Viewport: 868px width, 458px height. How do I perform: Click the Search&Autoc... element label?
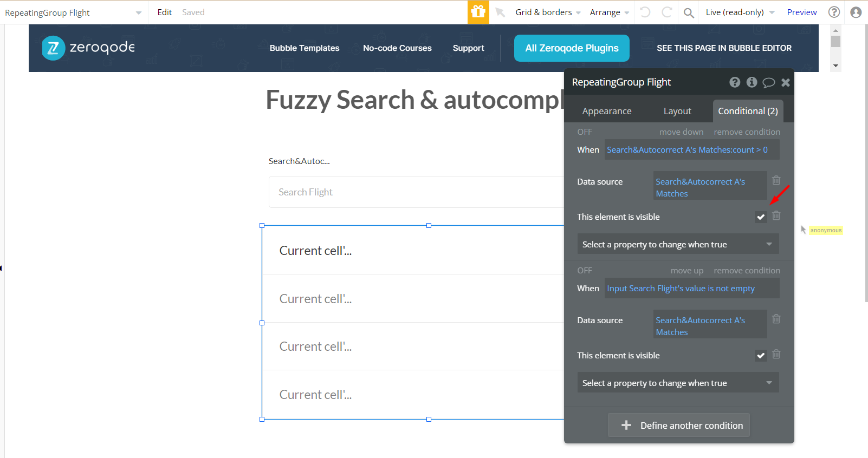pos(299,161)
